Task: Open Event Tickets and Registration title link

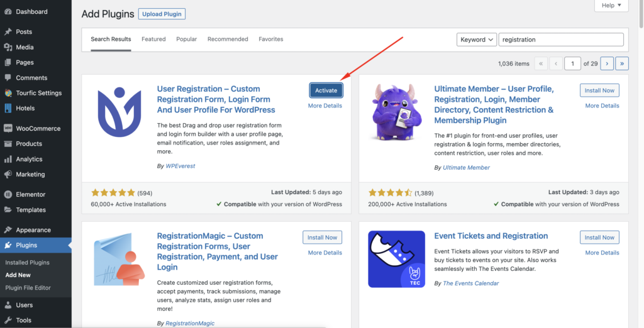Action: click(x=491, y=236)
